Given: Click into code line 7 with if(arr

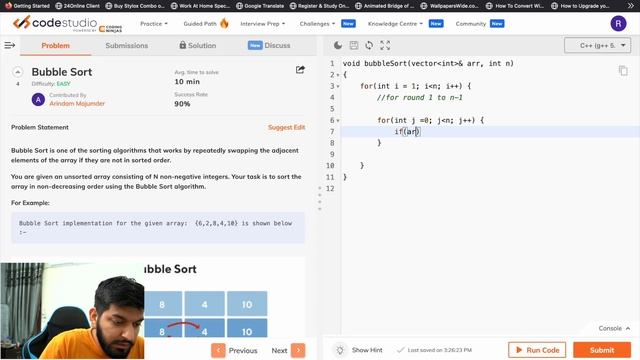Looking at the screenshot, I should click(490, 131).
